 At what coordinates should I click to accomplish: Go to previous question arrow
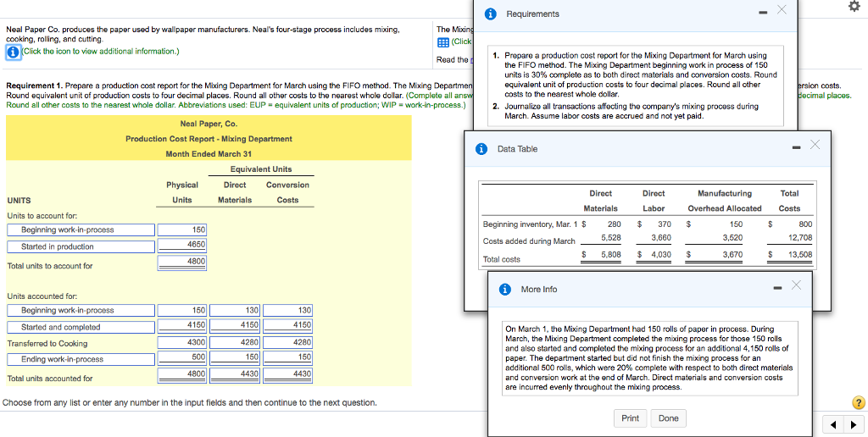(834, 425)
